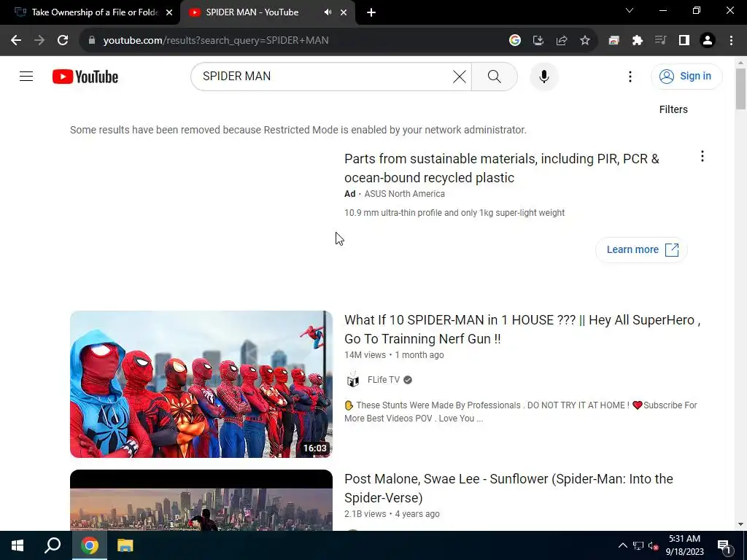Go back with browser back arrow
747x560 pixels.
point(16,41)
